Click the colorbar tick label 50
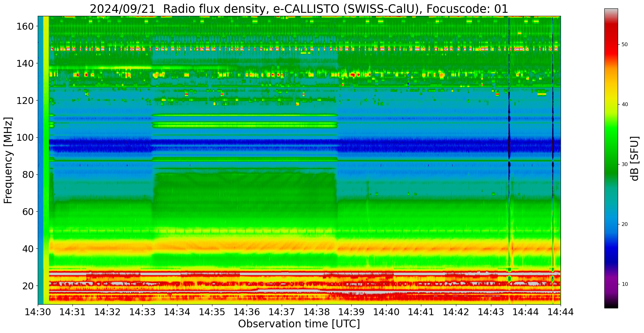This screenshot has height=333, width=644. tap(625, 45)
